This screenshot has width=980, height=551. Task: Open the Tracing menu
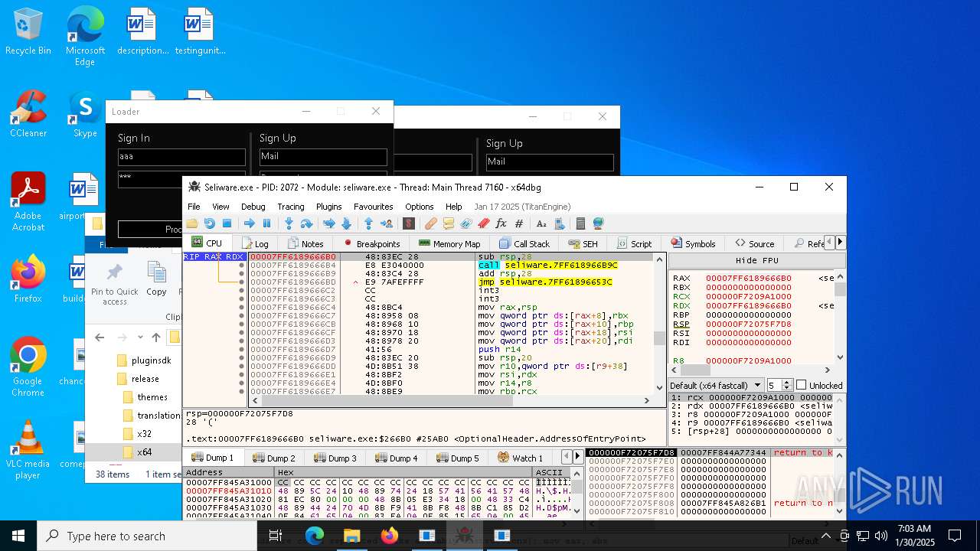291,207
